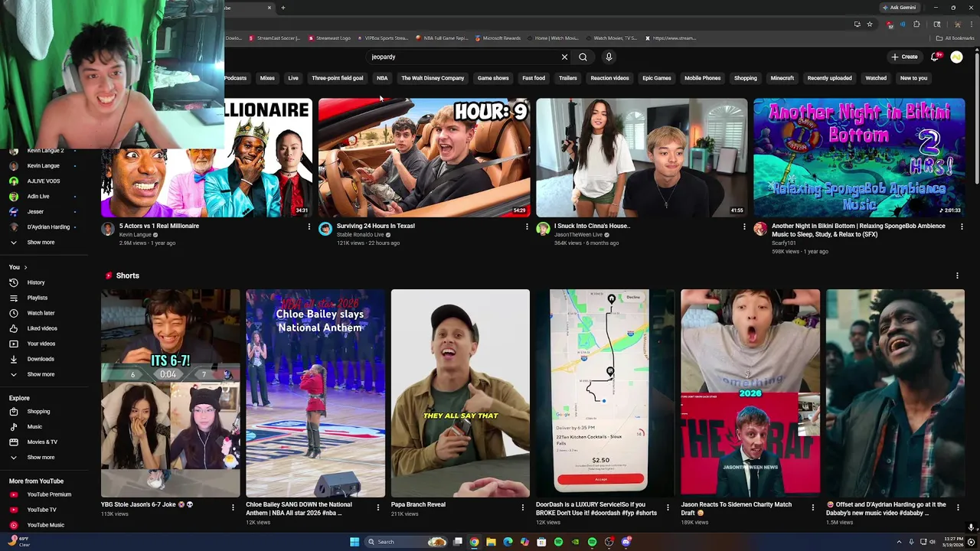This screenshot has height=551, width=980.
Task: Open the Shorts section options menu
Action: [957, 275]
